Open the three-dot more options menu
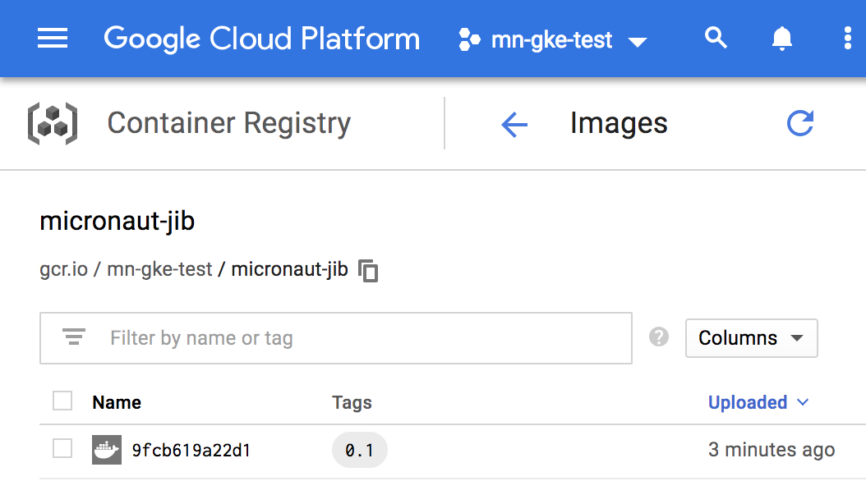Image resolution: width=866 pixels, height=504 pixels. [848, 39]
